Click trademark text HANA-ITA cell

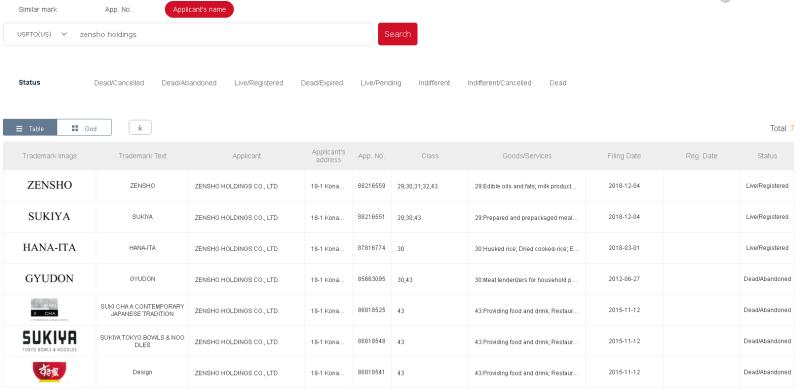[x=142, y=248]
